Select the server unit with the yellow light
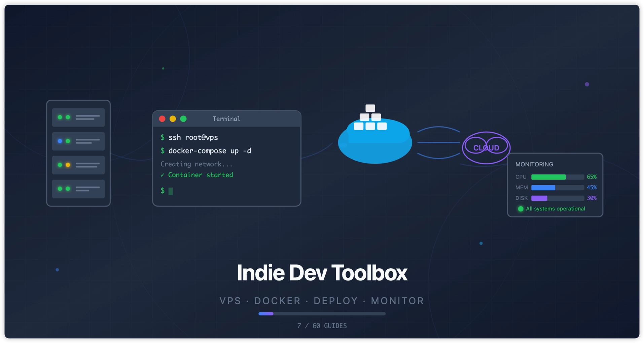Image resolution: width=644 pixels, height=343 pixels. [x=78, y=165]
